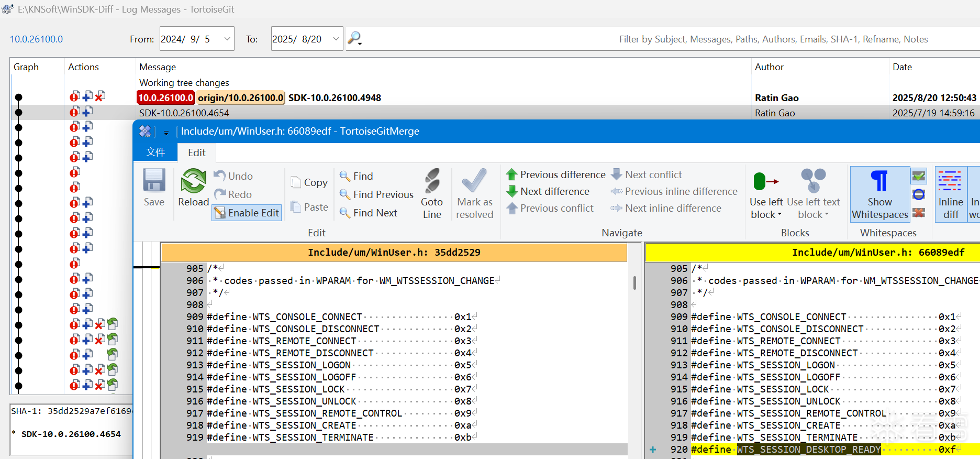Click the Redo arrow in the ribbon
Image resolution: width=980 pixels, height=459 pixels.
[220, 194]
